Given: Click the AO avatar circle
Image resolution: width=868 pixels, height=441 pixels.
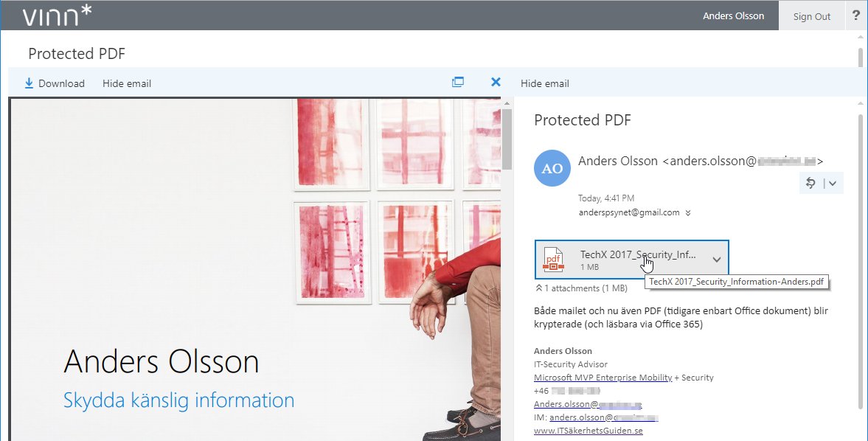Looking at the screenshot, I should (552, 168).
